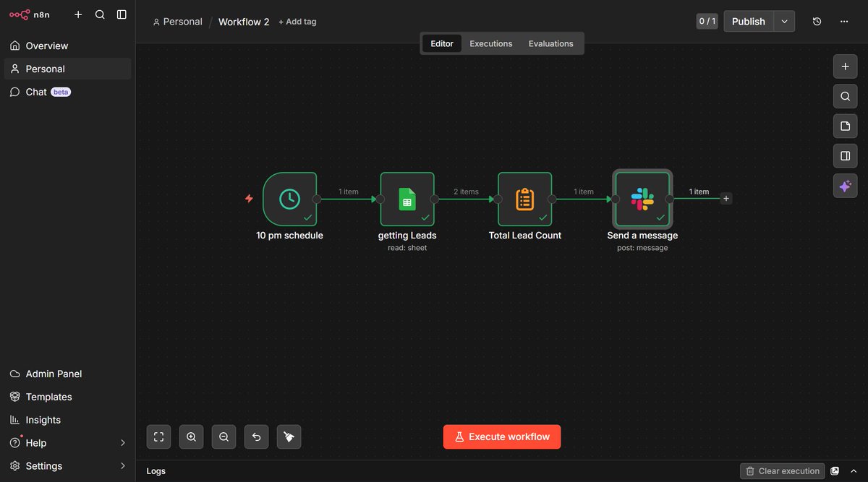Zoom in on the canvas
The width and height of the screenshot is (868, 482).
click(192, 436)
